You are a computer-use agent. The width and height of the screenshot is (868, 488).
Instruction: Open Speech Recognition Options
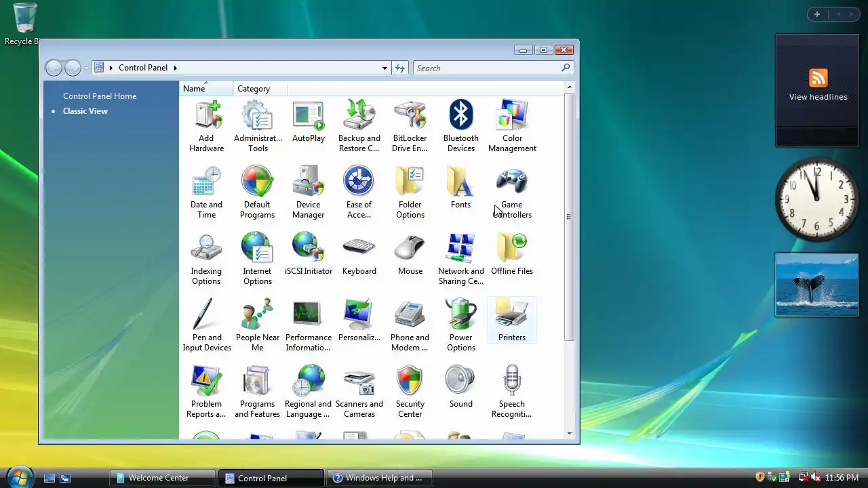point(512,392)
